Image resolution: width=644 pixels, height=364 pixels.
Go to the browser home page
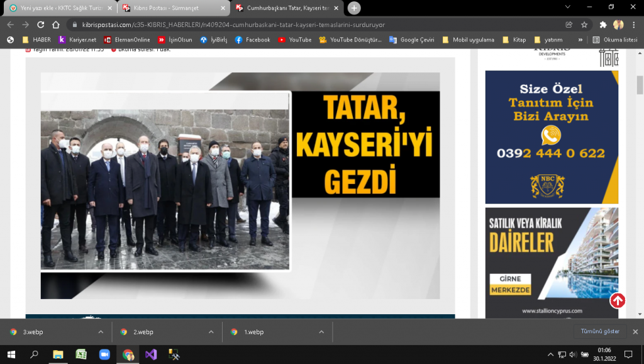tap(55, 25)
